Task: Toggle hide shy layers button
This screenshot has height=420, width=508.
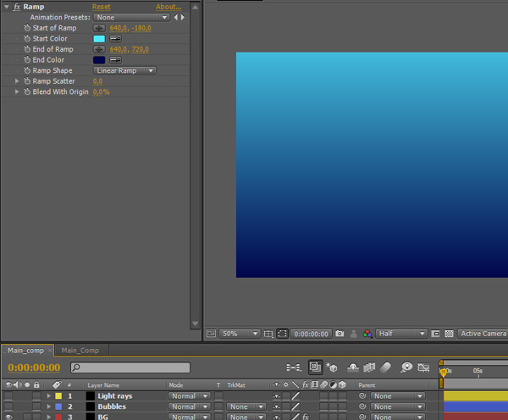Action: click(x=353, y=367)
